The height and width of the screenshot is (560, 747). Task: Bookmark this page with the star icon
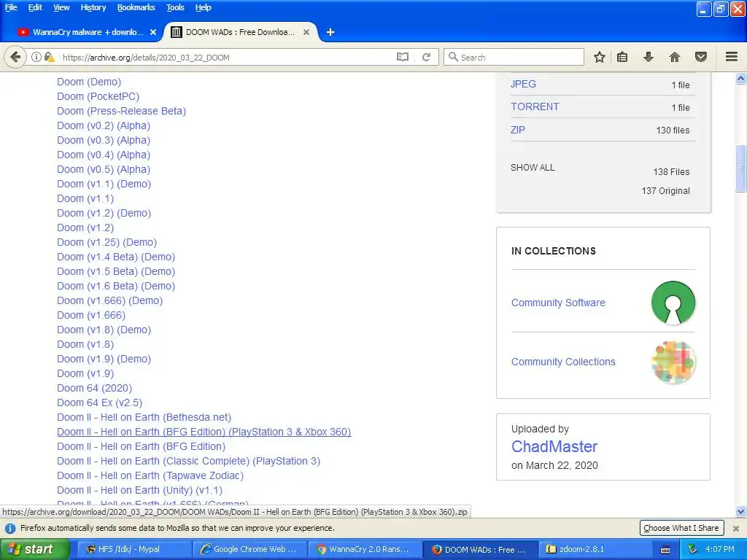[x=600, y=57]
